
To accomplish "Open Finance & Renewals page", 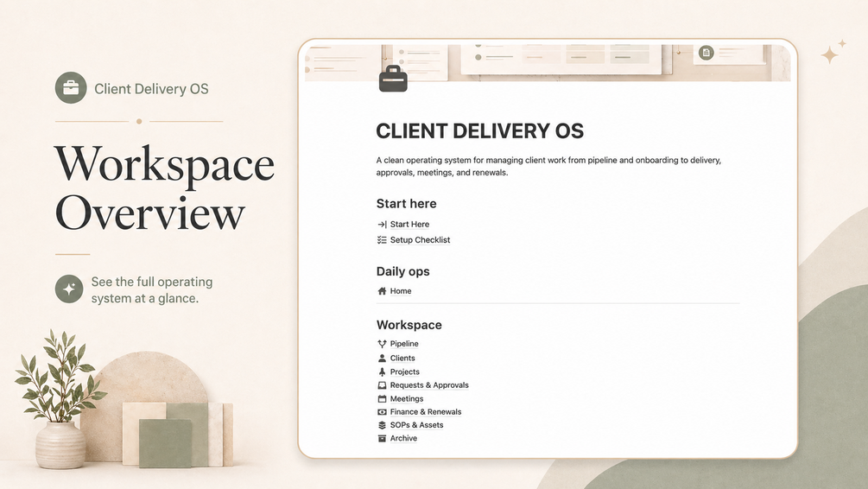I will click(x=426, y=412).
